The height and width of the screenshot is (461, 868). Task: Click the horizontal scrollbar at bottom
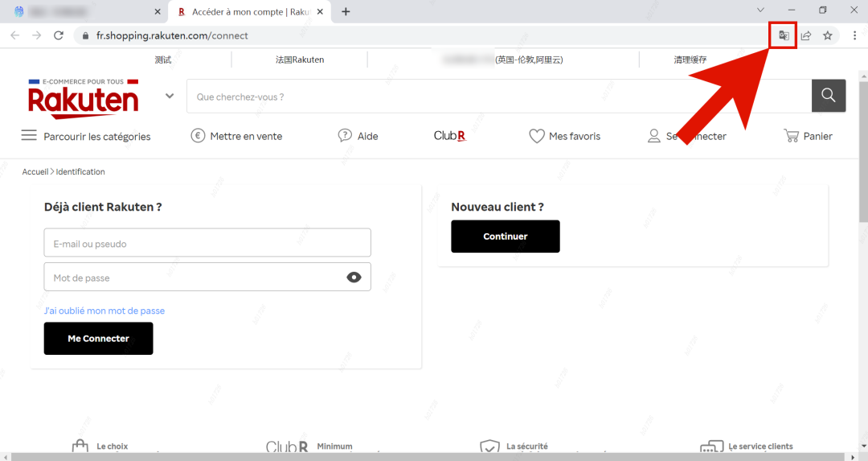(429, 456)
